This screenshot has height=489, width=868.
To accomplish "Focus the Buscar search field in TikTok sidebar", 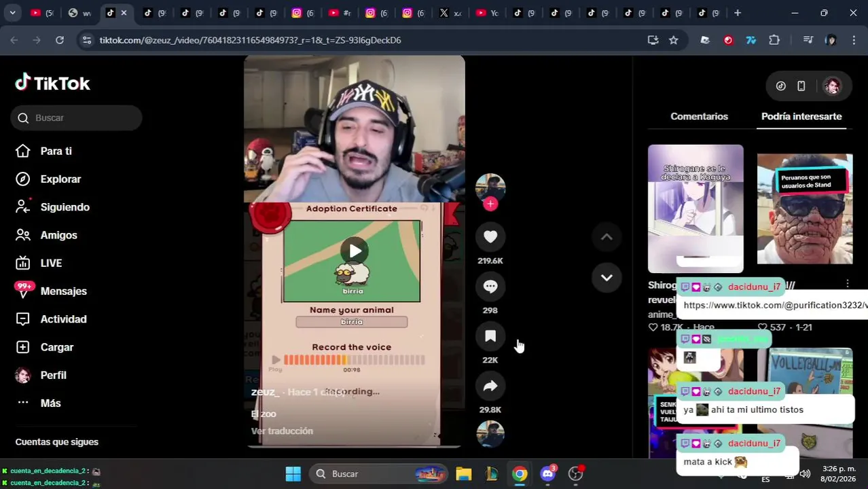I will pyautogui.click(x=76, y=117).
